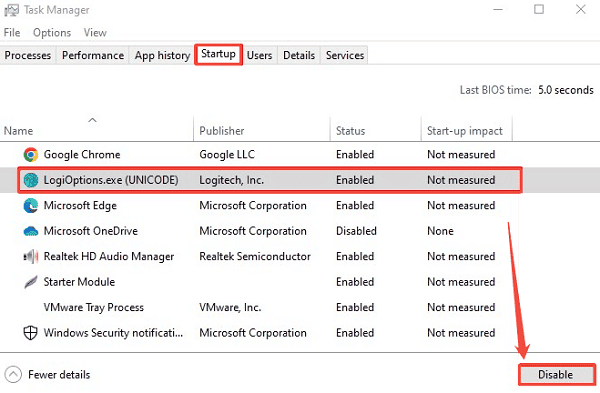Open the File menu
The image size is (600, 393).
click(x=12, y=33)
